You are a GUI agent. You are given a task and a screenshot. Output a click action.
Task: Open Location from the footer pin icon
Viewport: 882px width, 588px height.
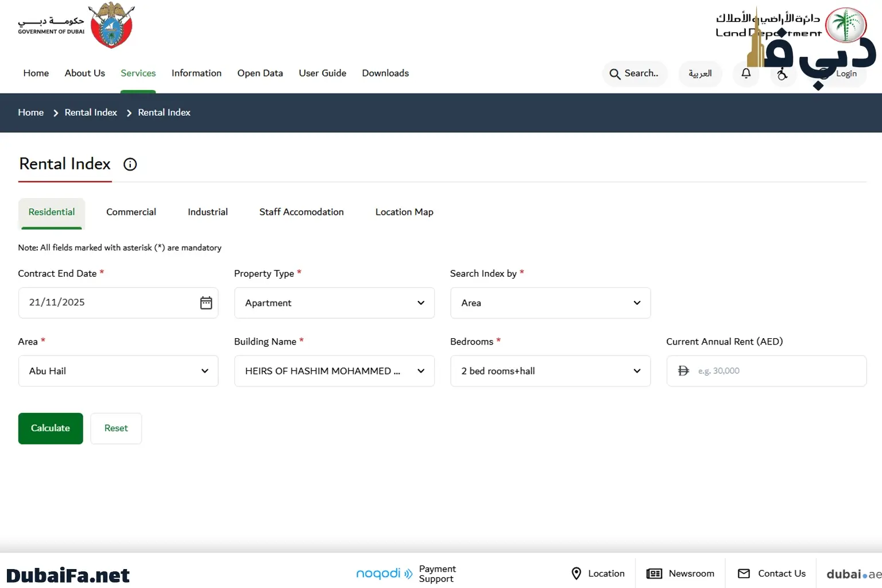pyautogui.click(x=577, y=573)
